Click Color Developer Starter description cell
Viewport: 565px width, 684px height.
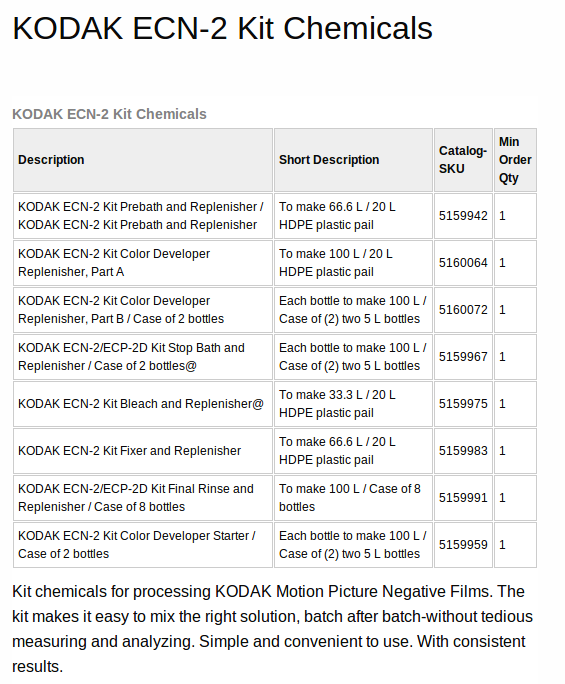(x=143, y=545)
